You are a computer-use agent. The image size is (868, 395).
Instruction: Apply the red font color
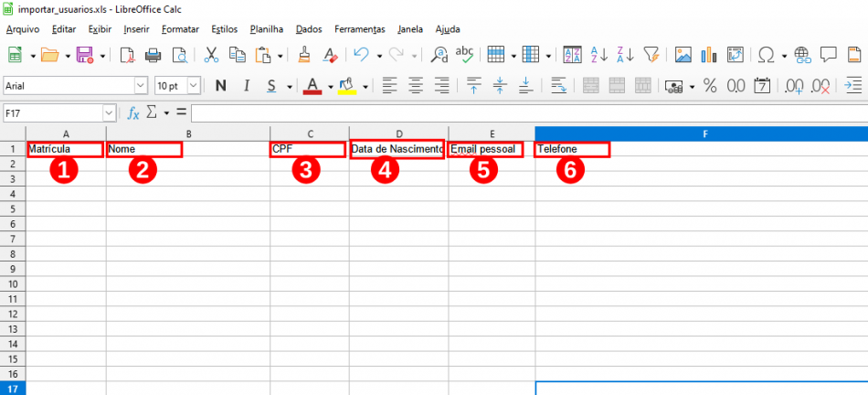[312, 86]
